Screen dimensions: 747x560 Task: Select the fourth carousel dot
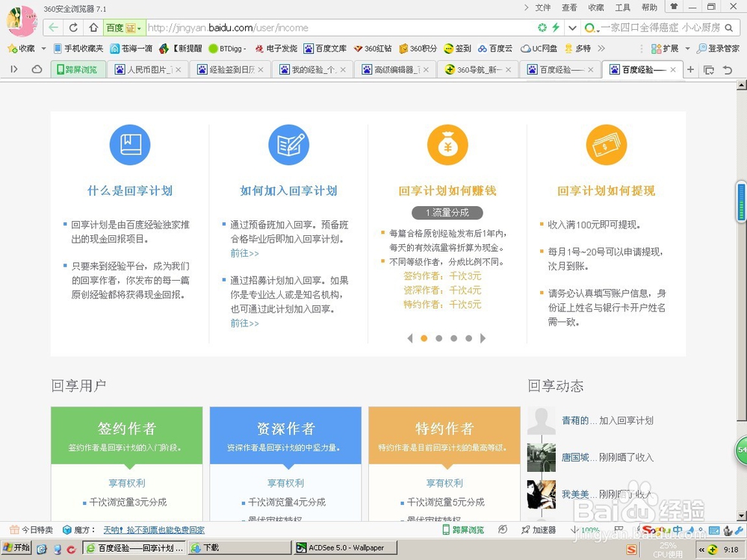(x=469, y=338)
